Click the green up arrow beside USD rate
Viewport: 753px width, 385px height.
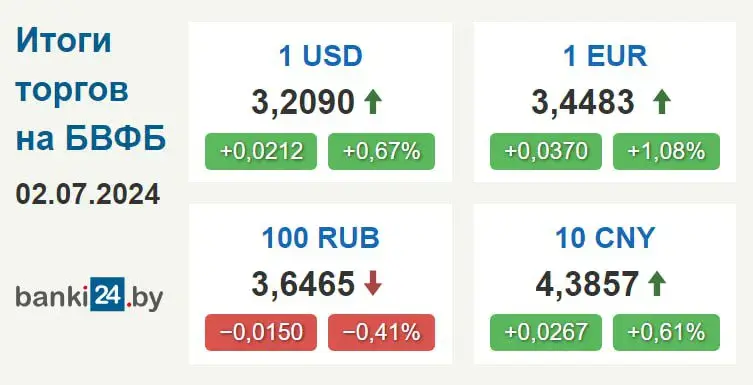(373, 102)
